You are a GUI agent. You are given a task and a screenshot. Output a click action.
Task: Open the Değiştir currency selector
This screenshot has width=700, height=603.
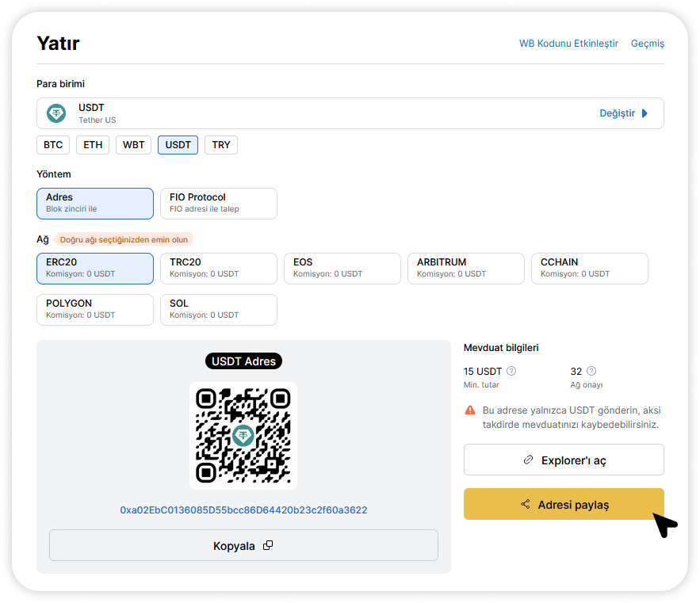(624, 113)
